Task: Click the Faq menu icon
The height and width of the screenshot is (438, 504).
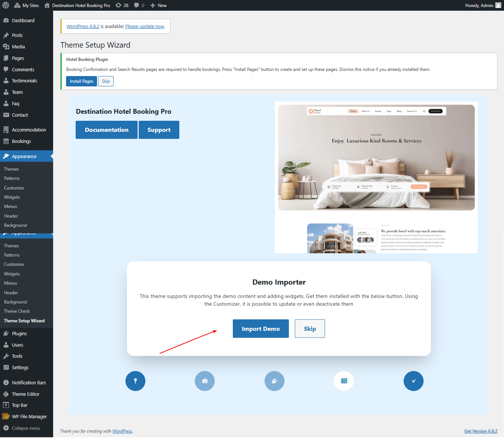Action: (6, 103)
